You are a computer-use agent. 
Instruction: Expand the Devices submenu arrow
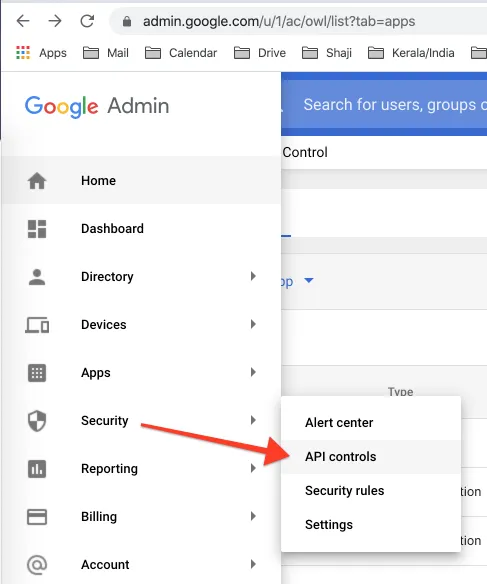click(x=253, y=324)
